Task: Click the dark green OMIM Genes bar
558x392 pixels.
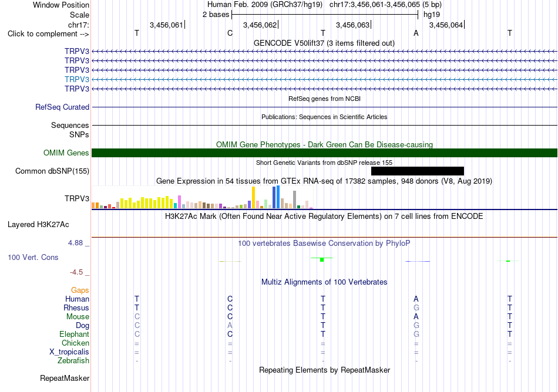Action: click(324, 153)
